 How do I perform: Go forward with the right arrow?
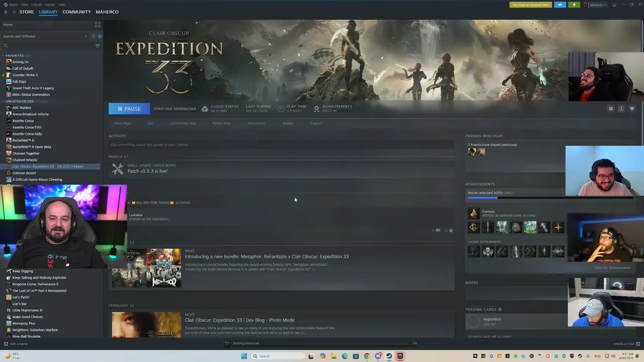point(14,12)
